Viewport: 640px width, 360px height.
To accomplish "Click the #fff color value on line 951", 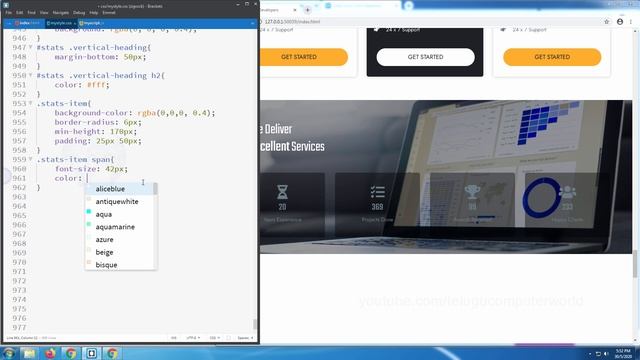I will point(96,85).
